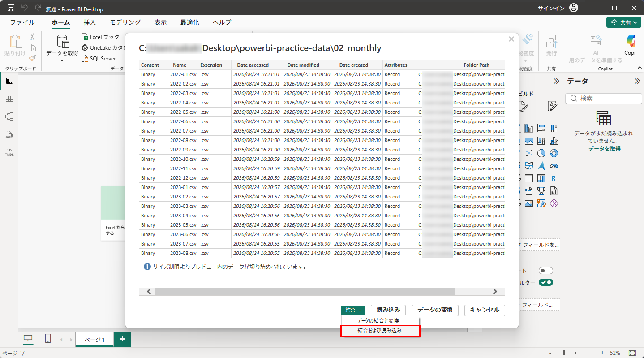Choose データの結合と変換 menu item
Screen dimensions: 644x358
pyautogui.click(x=380, y=320)
